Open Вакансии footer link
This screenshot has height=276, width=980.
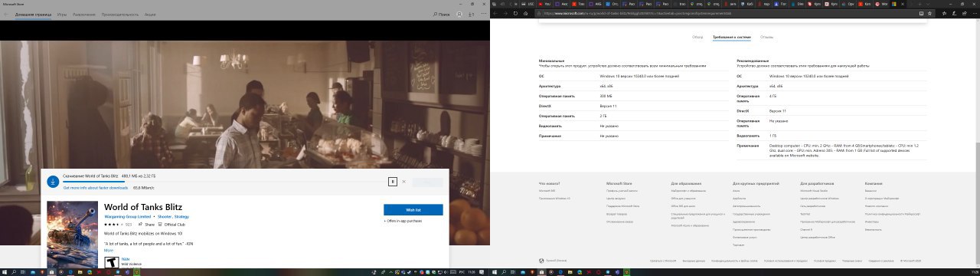coord(871,191)
